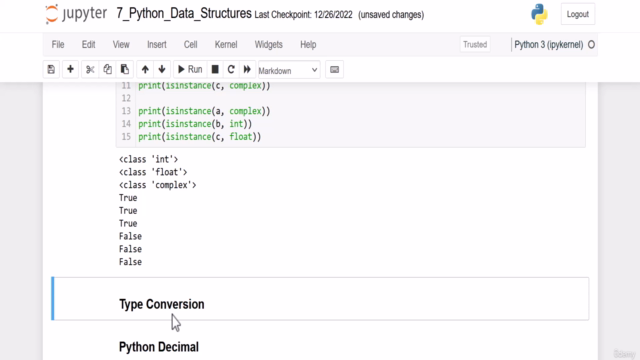Cut selected cells with the scissors icon
The width and height of the screenshot is (640, 360).
(x=90, y=69)
